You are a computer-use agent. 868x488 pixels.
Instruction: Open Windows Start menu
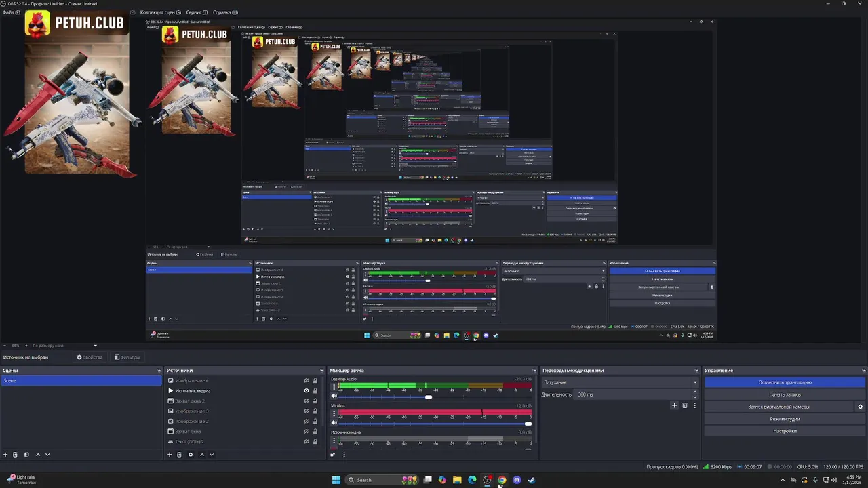click(x=336, y=480)
